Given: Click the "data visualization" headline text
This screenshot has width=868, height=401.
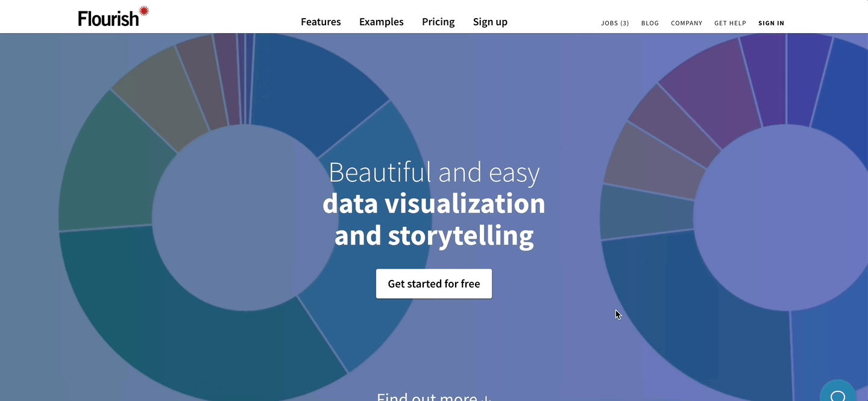Looking at the screenshot, I should click(x=433, y=204).
